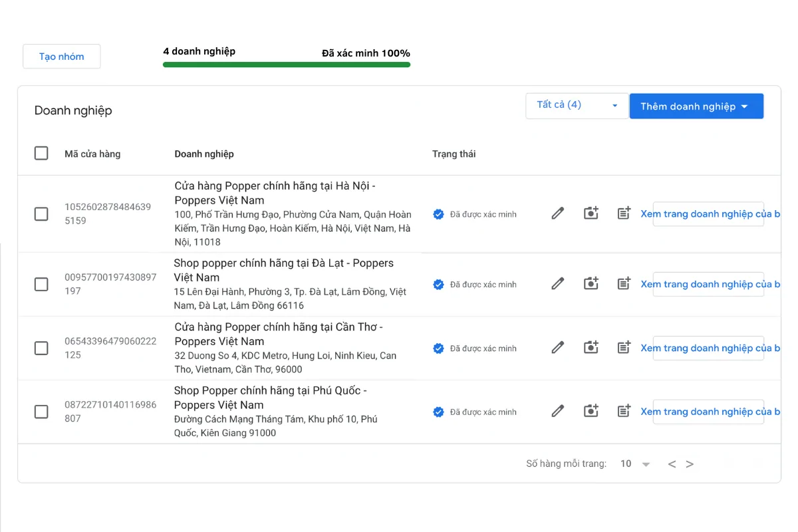This screenshot has width=798, height=532.
Task: Create post for Phú Quốc shop
Action: (624, 412)
